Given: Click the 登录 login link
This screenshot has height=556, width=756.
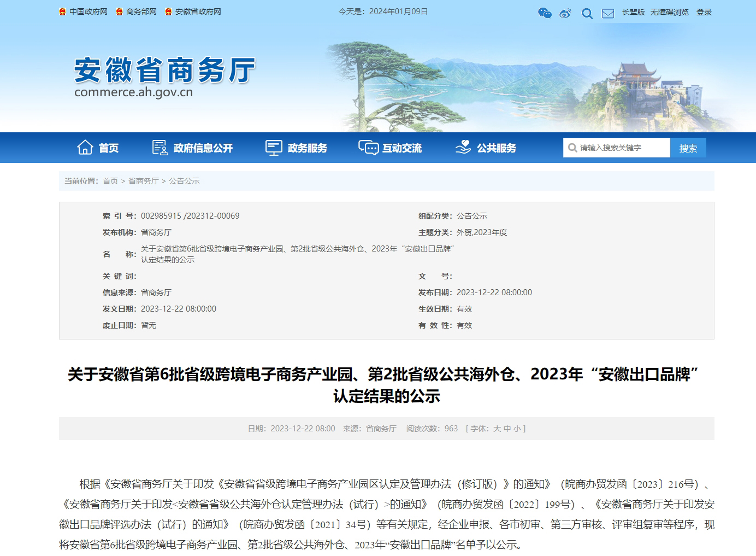Looking at the screenshot, I should [704, 12].
